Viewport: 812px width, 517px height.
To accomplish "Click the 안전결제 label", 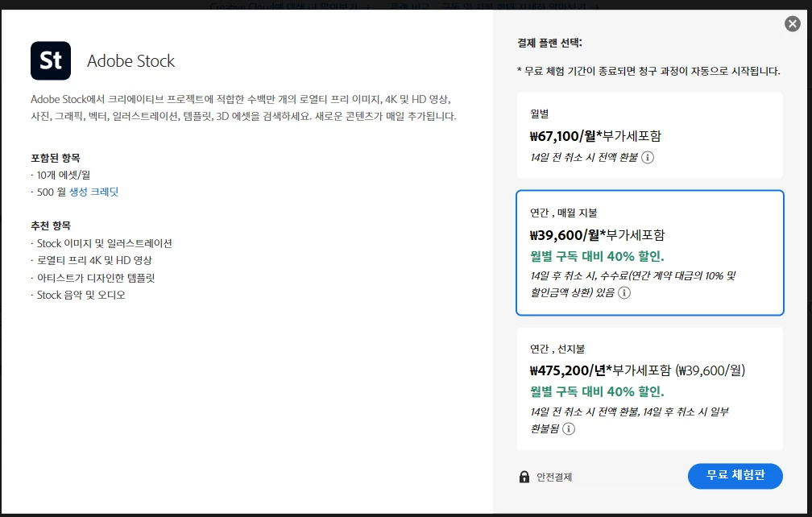I will (554, 478).
